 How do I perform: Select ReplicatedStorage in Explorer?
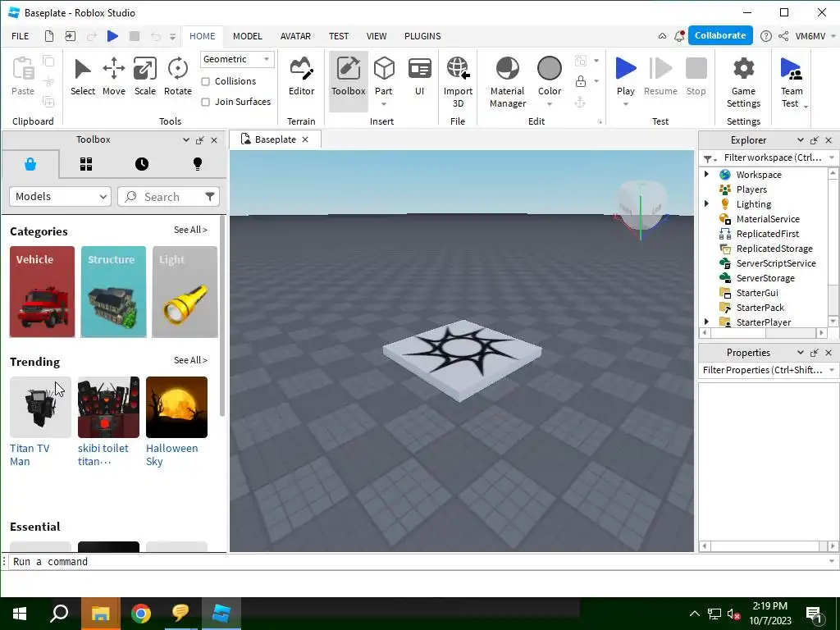pos(774,249)
